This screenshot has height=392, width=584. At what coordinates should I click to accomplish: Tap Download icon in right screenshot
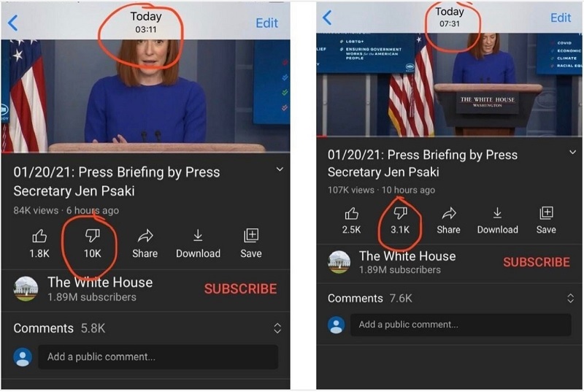click(497, 213)
